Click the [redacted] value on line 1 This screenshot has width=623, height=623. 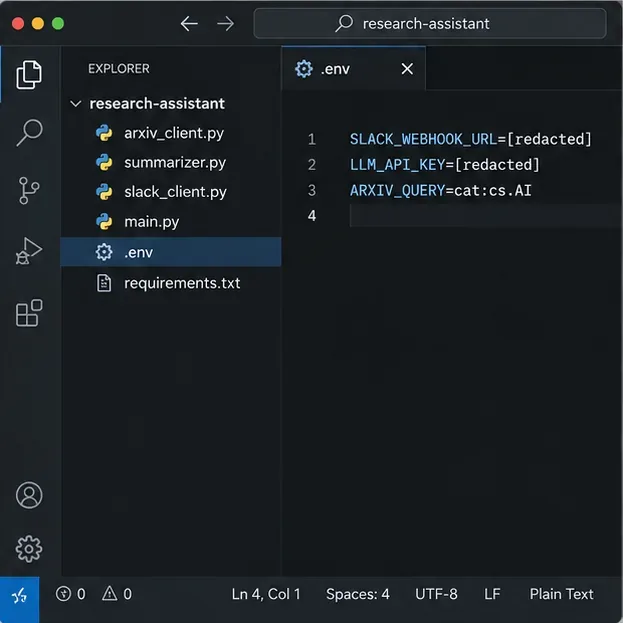(549, 139)
